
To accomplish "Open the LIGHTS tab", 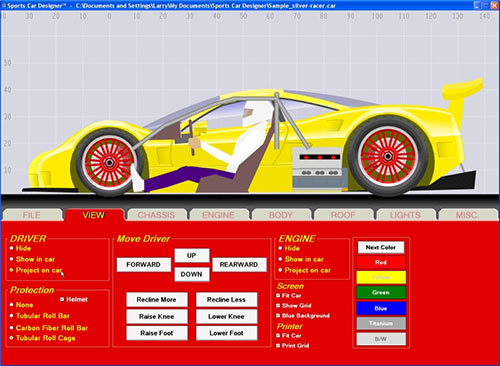I will [405, 215].
